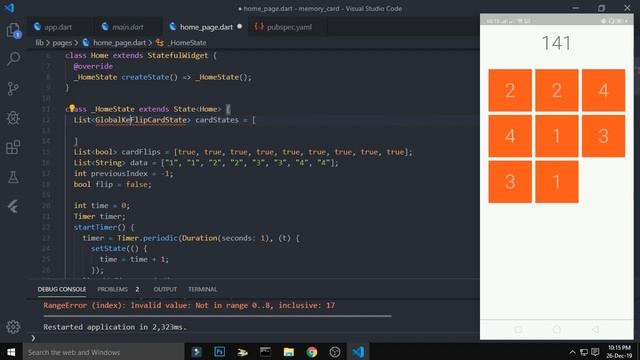Click the Timer.periodic code line
This screenshot has width=640, height=360.
pyautogui.click(x=191, y=238)
